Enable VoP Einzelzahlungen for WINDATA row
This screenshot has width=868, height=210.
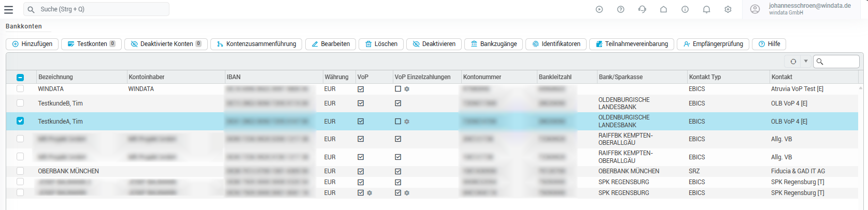tap(398, 89)
